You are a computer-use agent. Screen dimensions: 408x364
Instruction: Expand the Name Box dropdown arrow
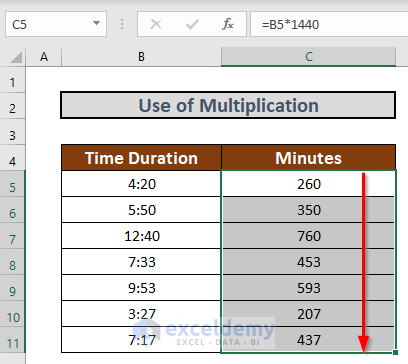coord(96,24)
